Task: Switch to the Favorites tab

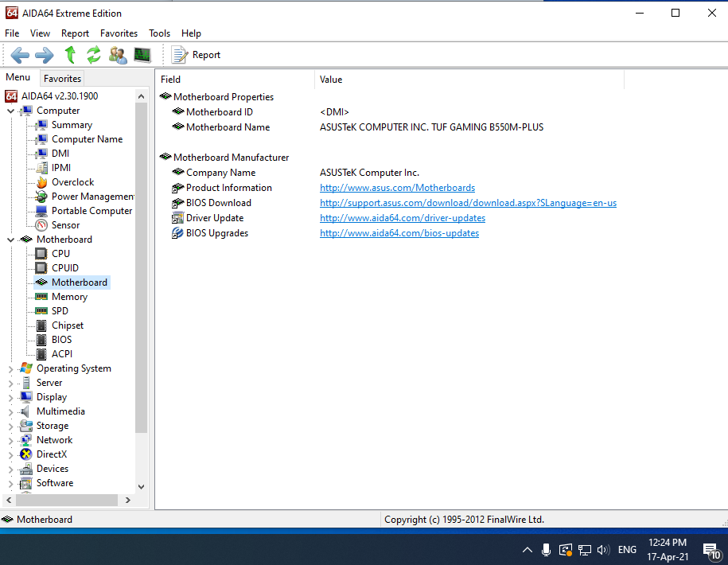Action: pos(62,79)
